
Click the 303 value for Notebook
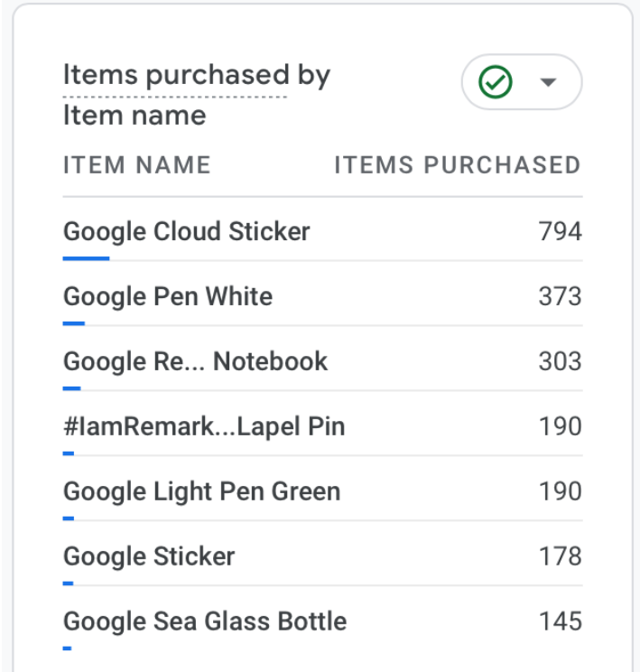pos(560,361)
